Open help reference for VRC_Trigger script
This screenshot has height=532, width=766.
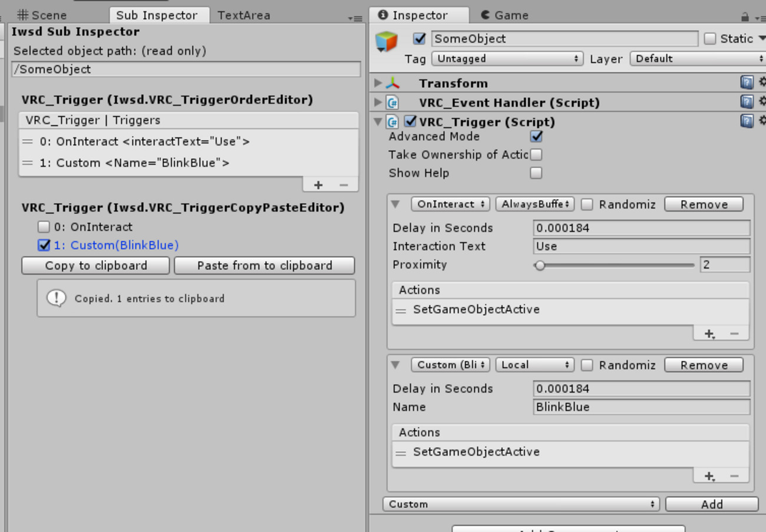(747, 121)
